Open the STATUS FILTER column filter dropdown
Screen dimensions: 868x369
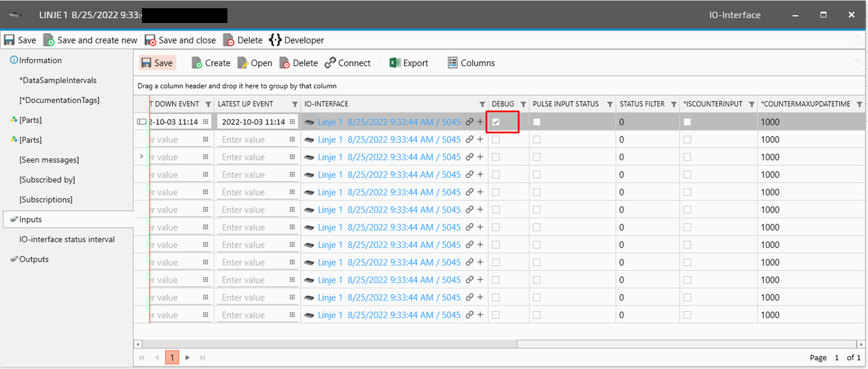pyautogui.click(x=674, y=104)
